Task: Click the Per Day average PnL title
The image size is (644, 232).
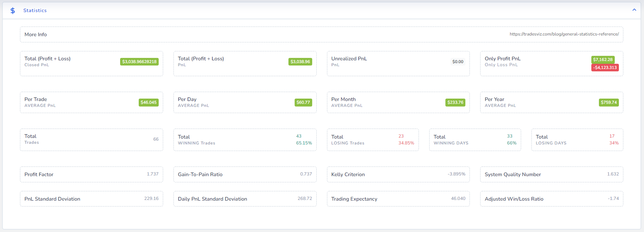Action: 187,99
